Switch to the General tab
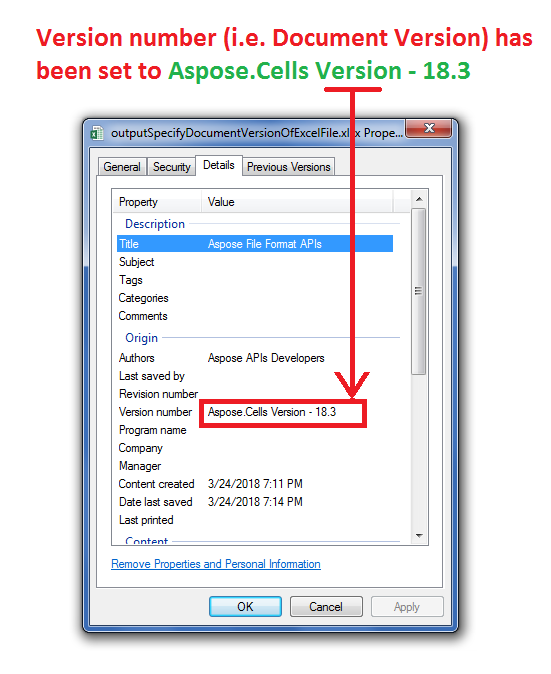This screenshot has width=551, height=674. coord(122,167)
